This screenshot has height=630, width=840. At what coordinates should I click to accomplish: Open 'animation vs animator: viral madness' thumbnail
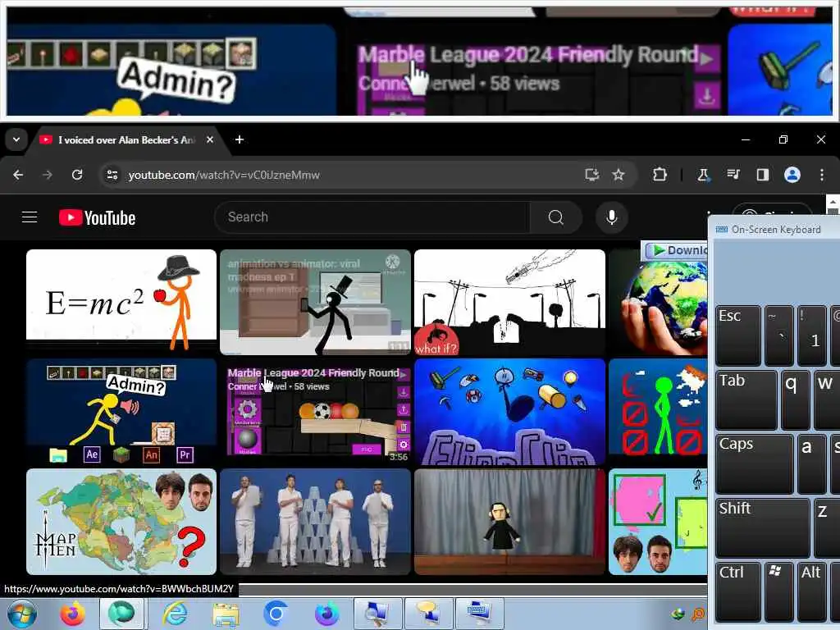[315, 302]
